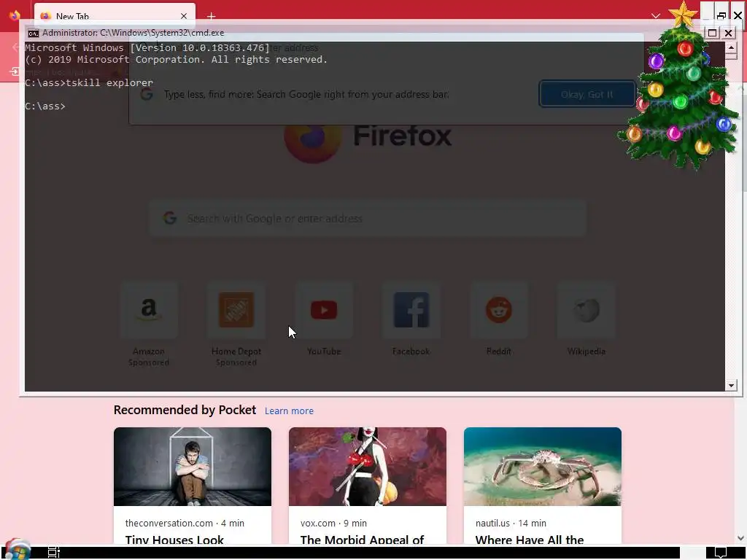Click the 'tskill explorer' command line
747x560 pixels.
(x=89, y=83)
